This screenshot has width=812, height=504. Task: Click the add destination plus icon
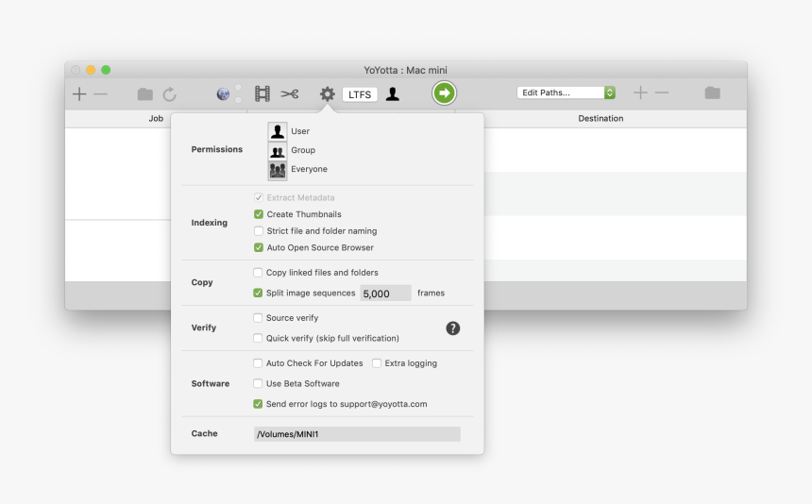(640, 92)
